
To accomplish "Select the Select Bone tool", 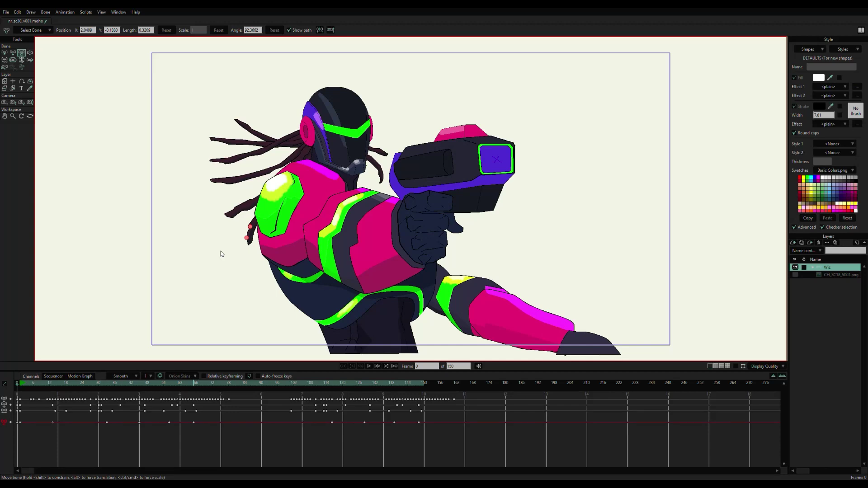I will click(x=5, y=53).
